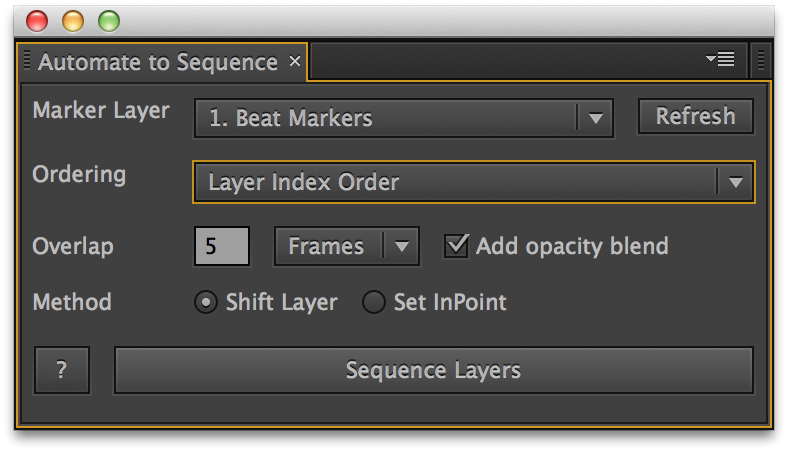Image resolution: width=788 pixels, height=452 pixels.
Task: Select the Automate to Sequence panel tab
Action: click(x=157, y=62)
